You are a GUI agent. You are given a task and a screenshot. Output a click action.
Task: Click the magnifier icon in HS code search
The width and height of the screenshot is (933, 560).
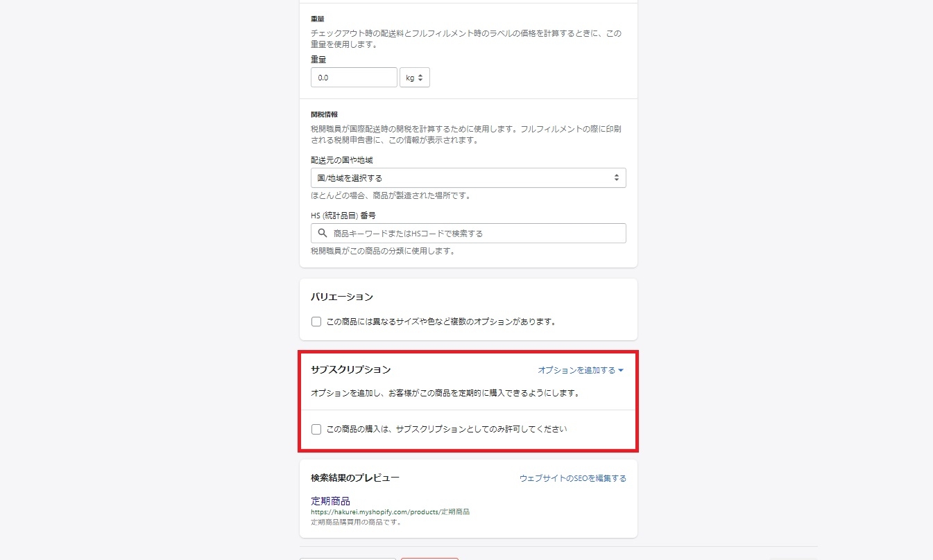[x=322, y=234]
